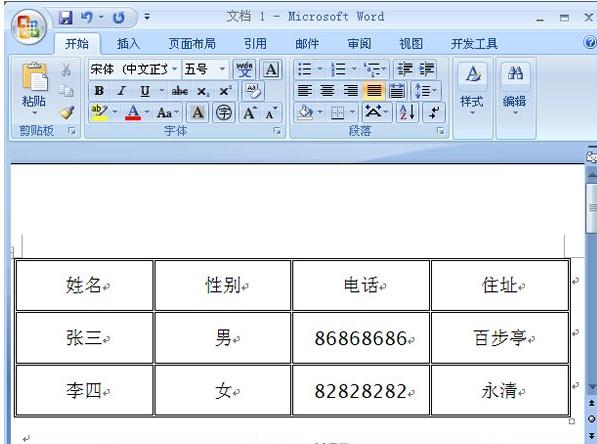The image size is (597, 444).
Task: Open line spacing dropdown
Action: coord(426,91)
